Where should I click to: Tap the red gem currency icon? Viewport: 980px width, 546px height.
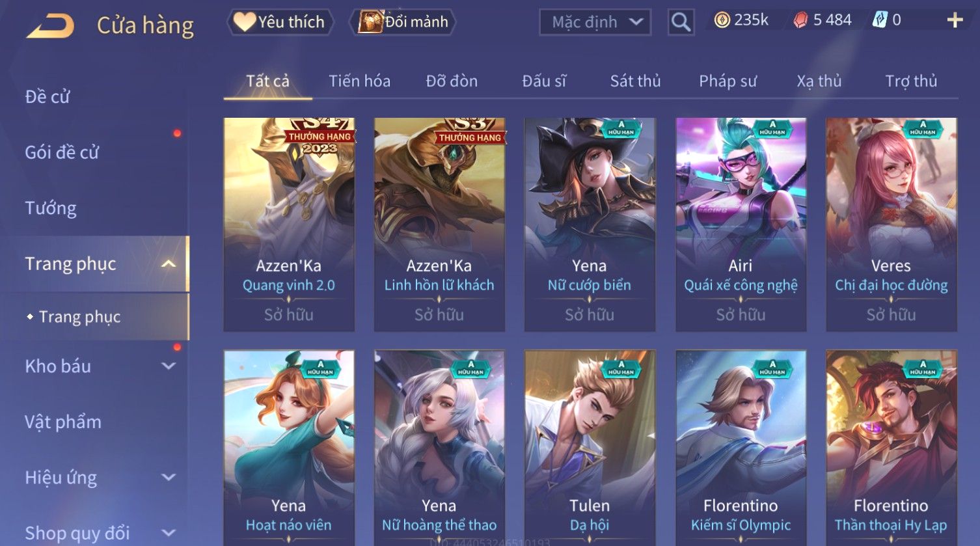800,20
